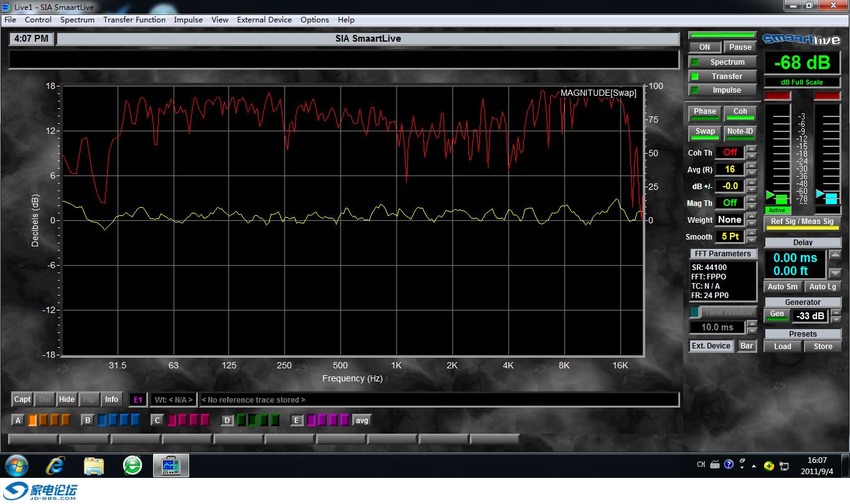Image resolution: width=850 pixels, height=504 pixels.
Task: Click the bank B reference trace button
Action: click(88, 421)
